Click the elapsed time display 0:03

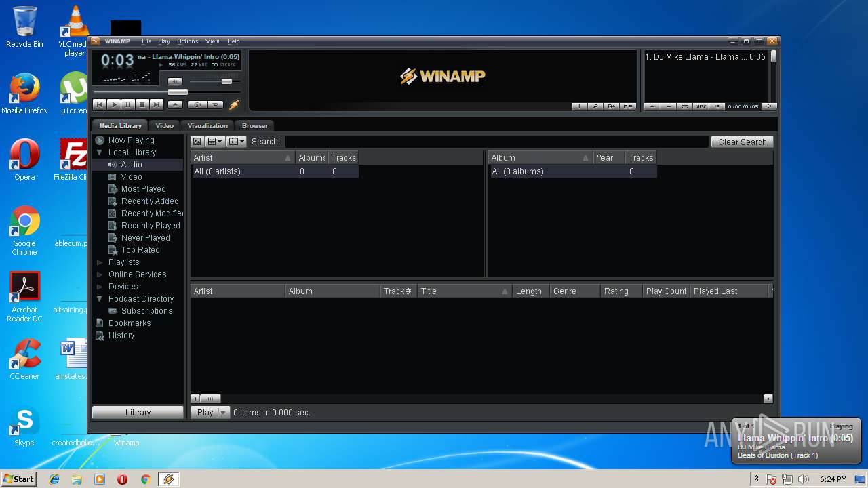[117, 60]
